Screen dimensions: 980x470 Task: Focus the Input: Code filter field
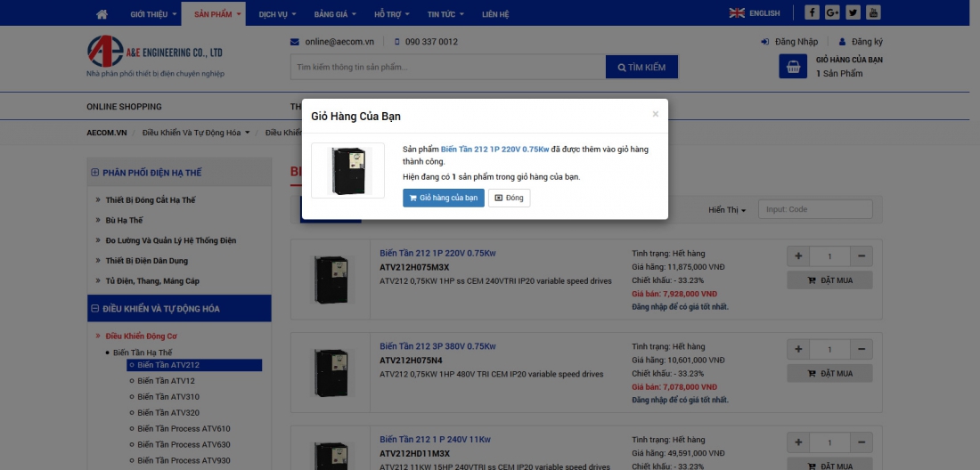pyautogui.click(x=815, y=210)
